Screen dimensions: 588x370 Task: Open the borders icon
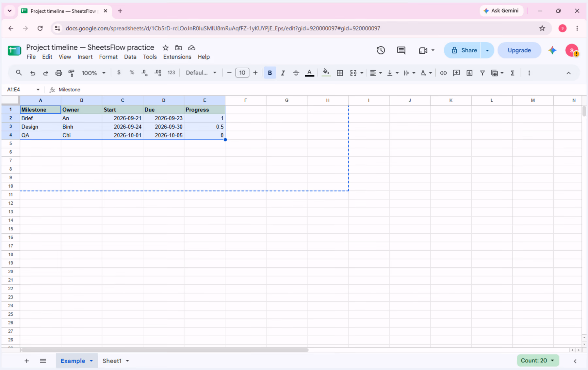pyautogui.click(x=340, y=73)
